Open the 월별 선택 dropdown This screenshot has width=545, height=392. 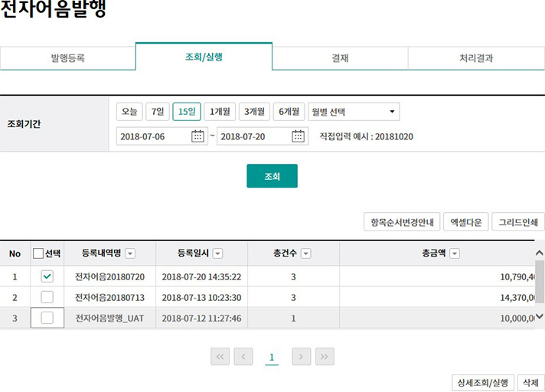[x=354, y=112]
